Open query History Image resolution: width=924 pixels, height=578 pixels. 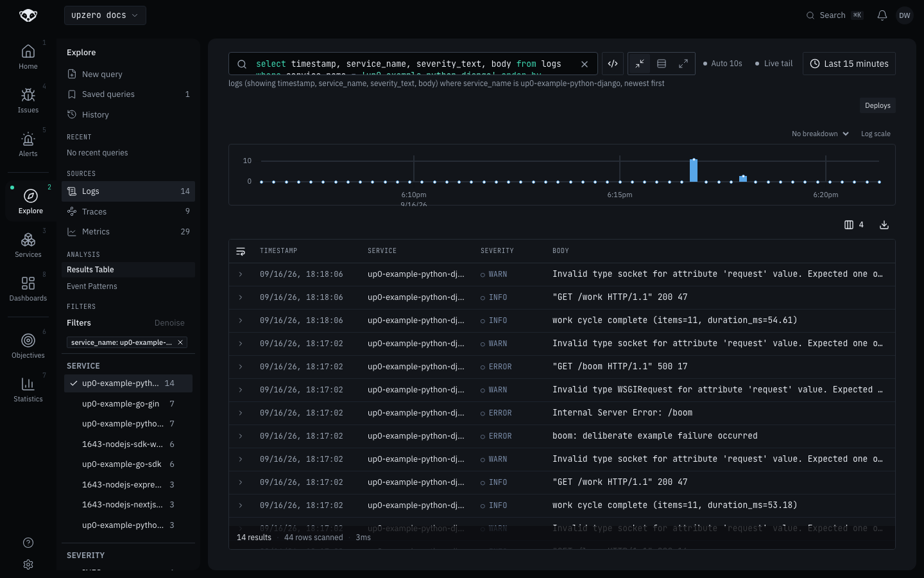coord(128,114)
